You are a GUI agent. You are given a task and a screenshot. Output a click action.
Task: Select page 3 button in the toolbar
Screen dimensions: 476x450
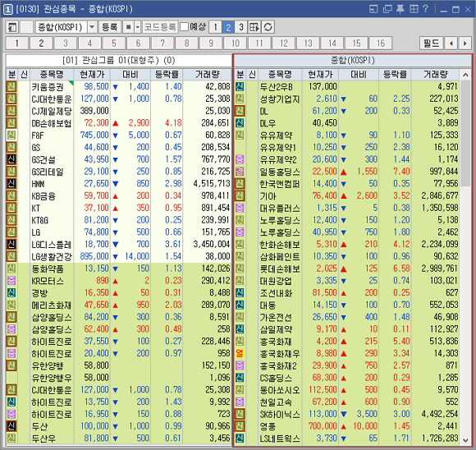[241, 27]
